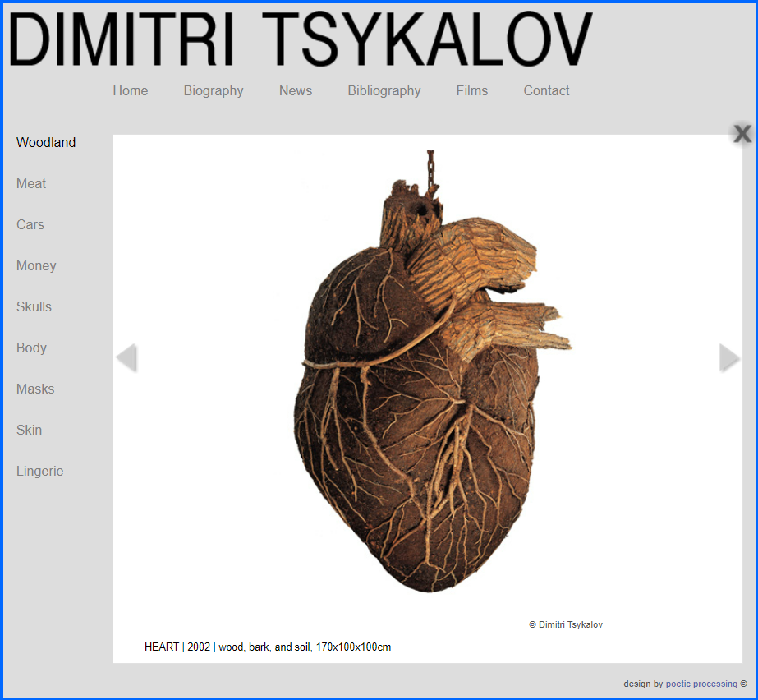Viewport: 758px width, 700px height.
Task: Advance to the next image using right arrow
Action: (729, 358)
